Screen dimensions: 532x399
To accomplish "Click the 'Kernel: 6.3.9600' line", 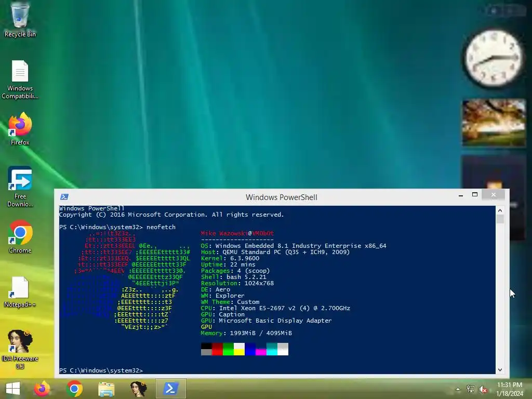I will [x=230, y=258].
